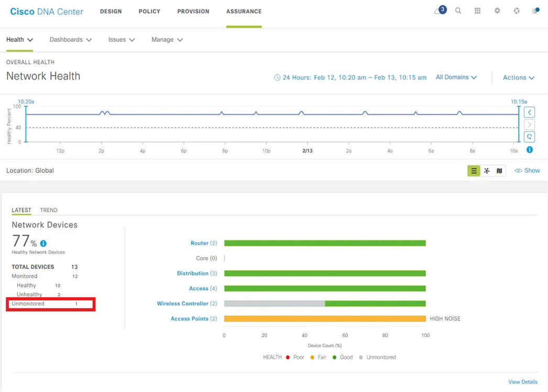The height and width of the screenshot is (392, 548).
Task: Click the 2/13 date label on timeline
Action: 308,151
